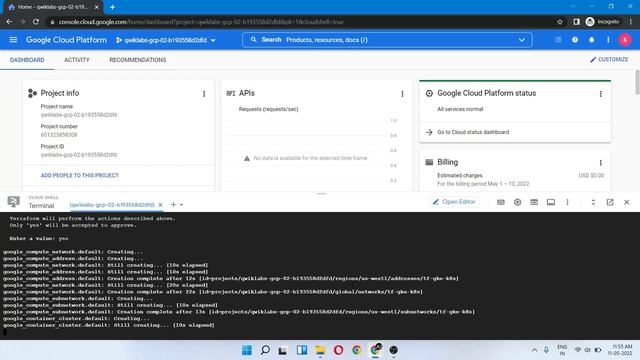Open the project selector dropdown
This screenshot has width=640, height=360.
(x=166, y=40)
